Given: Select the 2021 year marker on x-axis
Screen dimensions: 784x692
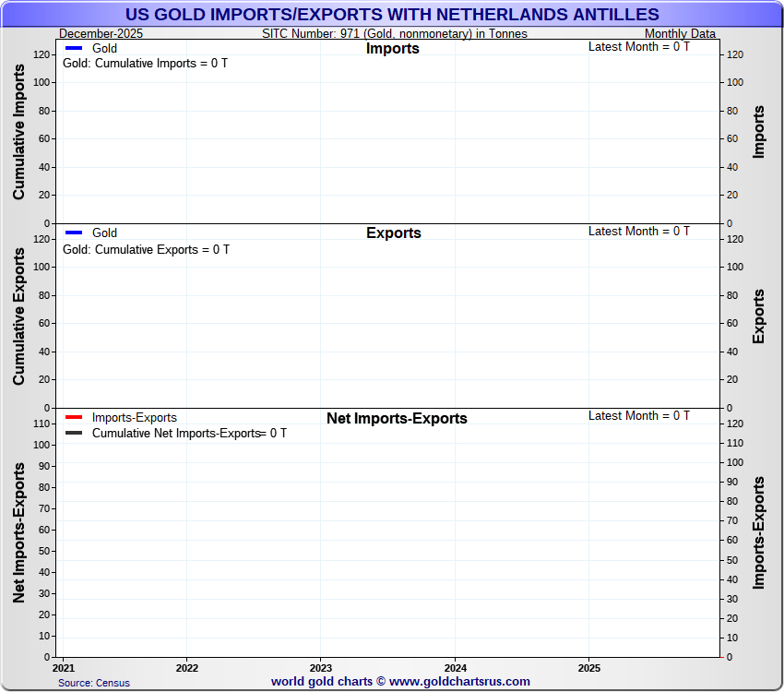Looking at the screenshot, I should [x=65, y=667].
